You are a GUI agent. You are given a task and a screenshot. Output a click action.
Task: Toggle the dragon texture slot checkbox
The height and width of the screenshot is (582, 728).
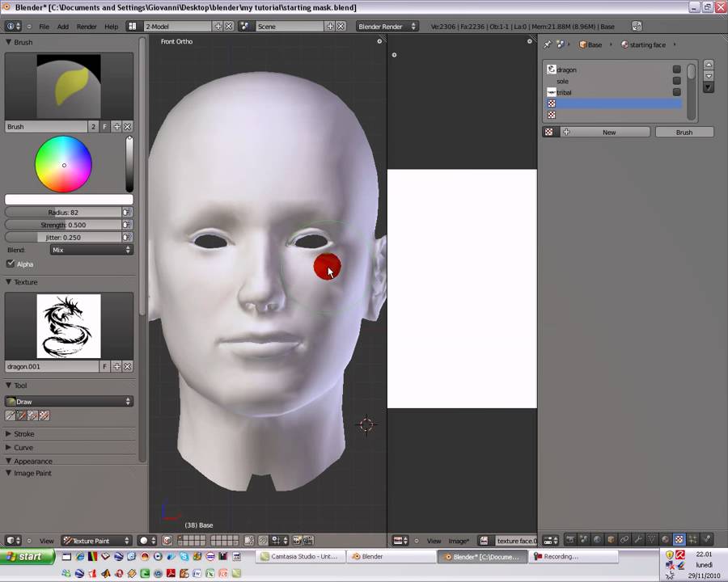[x=676, y=70]
